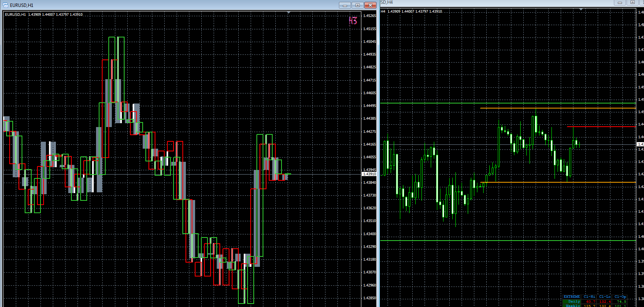The image size is (644, 307).
Task: Click the Daily C1-Hi value 60.7
Action: 591,301
